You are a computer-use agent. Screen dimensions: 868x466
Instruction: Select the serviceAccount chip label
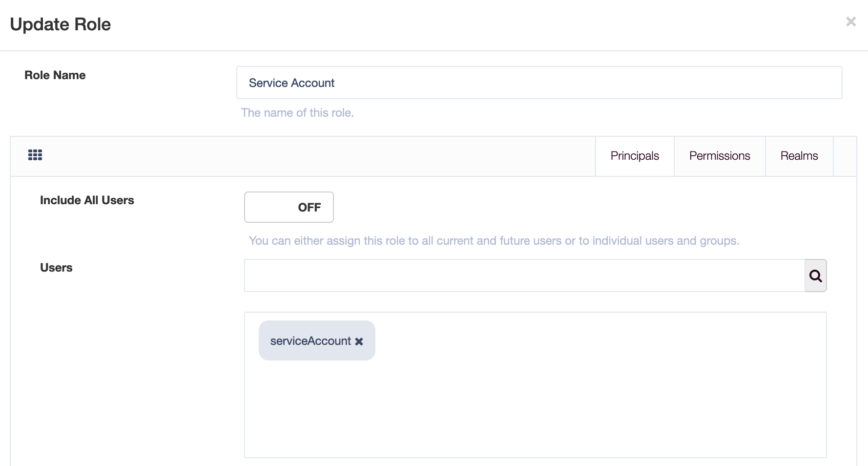pos(310,341)
